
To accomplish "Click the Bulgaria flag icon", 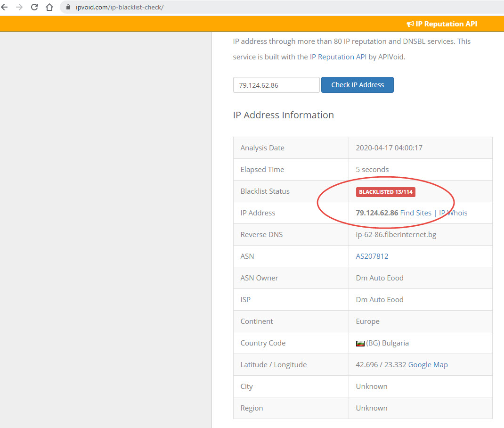I will 360,343.
